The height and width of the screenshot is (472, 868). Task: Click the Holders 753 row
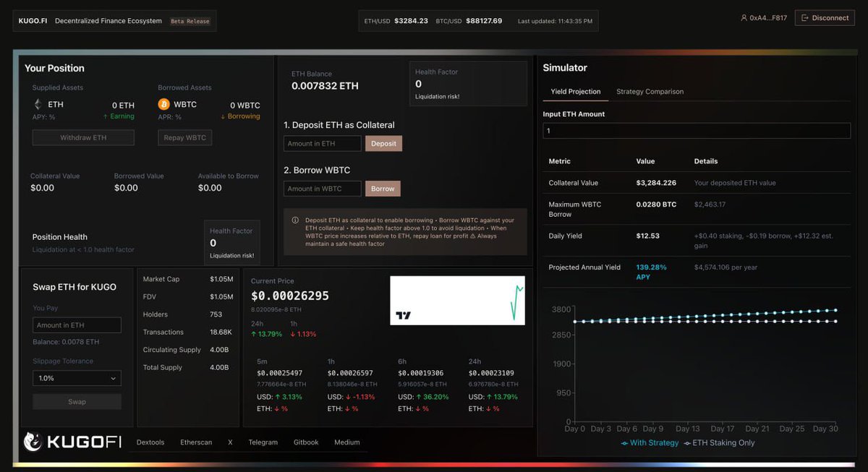(x=188, y=314)
